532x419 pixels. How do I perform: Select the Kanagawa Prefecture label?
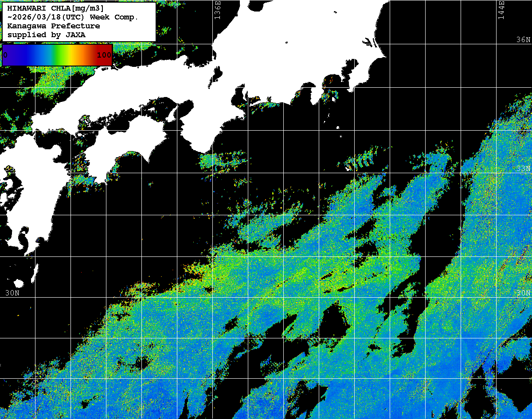click(53, 26)
